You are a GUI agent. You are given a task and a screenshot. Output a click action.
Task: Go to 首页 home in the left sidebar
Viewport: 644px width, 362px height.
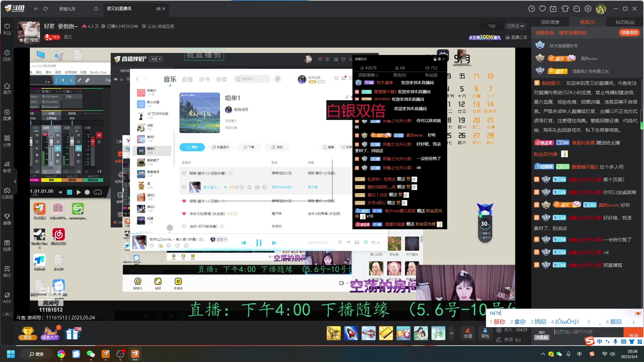7,88
